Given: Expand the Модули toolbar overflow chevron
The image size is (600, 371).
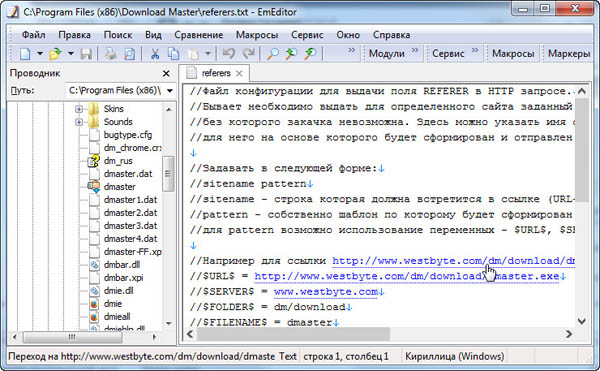Looking at the screenshot, I should 415,50.
